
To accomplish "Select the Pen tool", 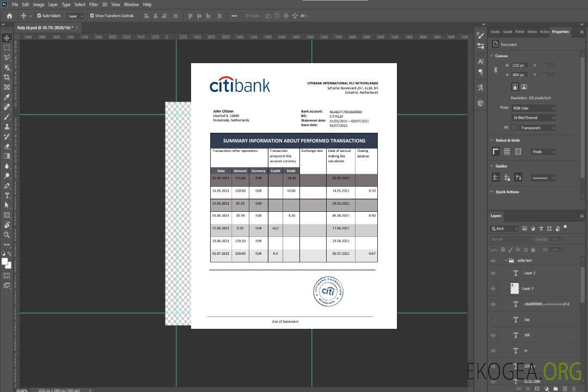I will [x=7, y=186].
